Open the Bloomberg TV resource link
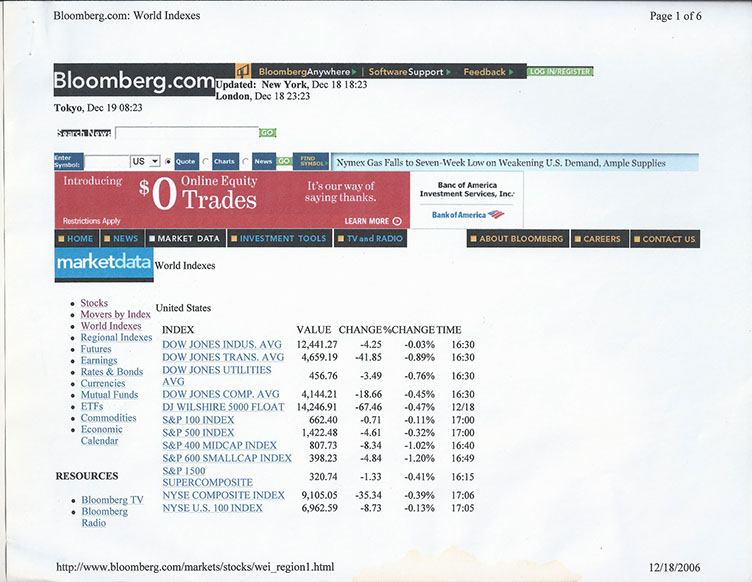The width and height of the screenshot is (752, 582). [x=112, y=500]
